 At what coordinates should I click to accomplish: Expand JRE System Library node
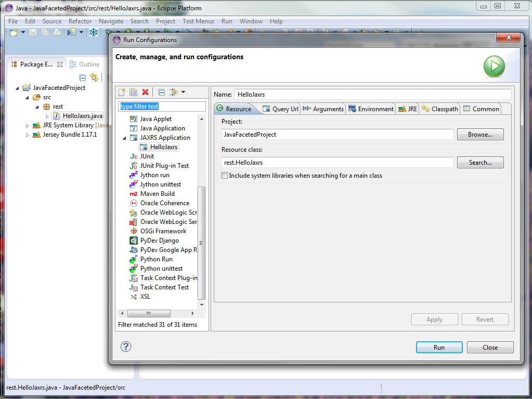27,126
